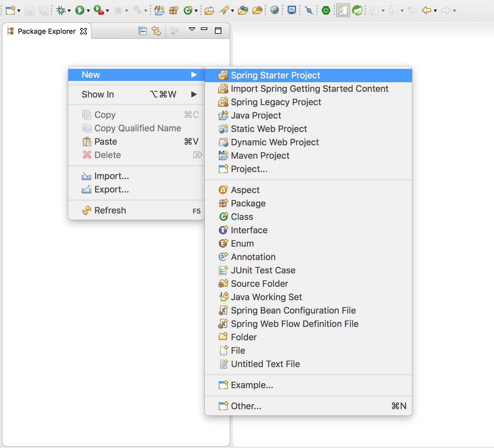Toggle Link with Editor in Package Explorer

(x=156, y=31)
